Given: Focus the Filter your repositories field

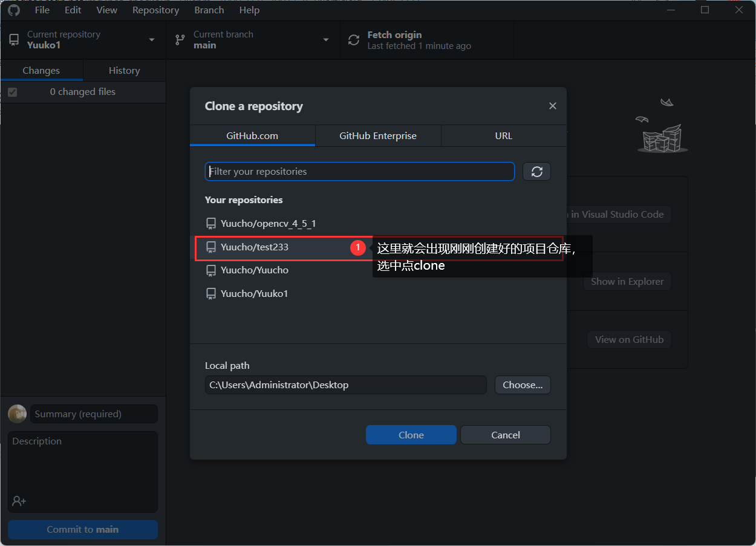Looking at the screenshot, I should (x=360, y=172).
